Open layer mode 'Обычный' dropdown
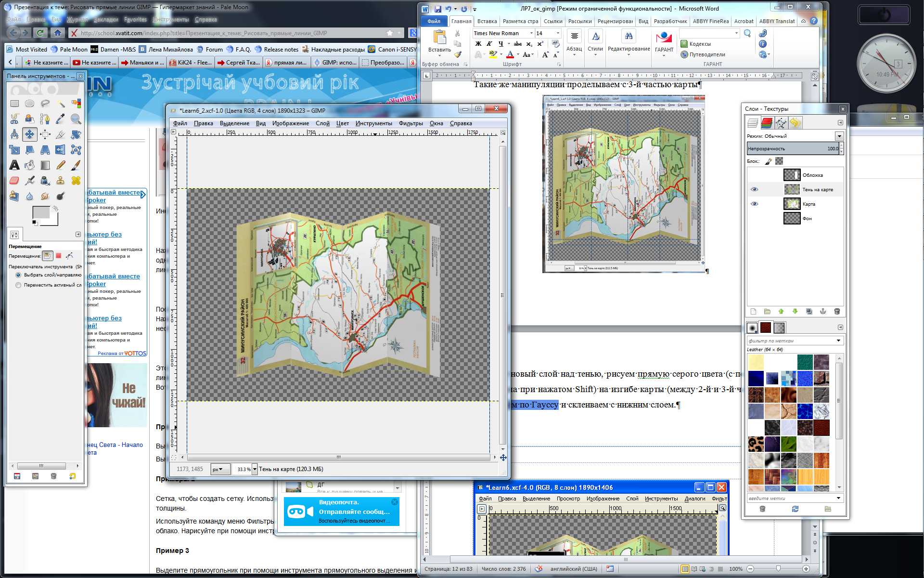The width and height of the screenshot is (924, 578). pyautogui.click(x=839, y=136)
